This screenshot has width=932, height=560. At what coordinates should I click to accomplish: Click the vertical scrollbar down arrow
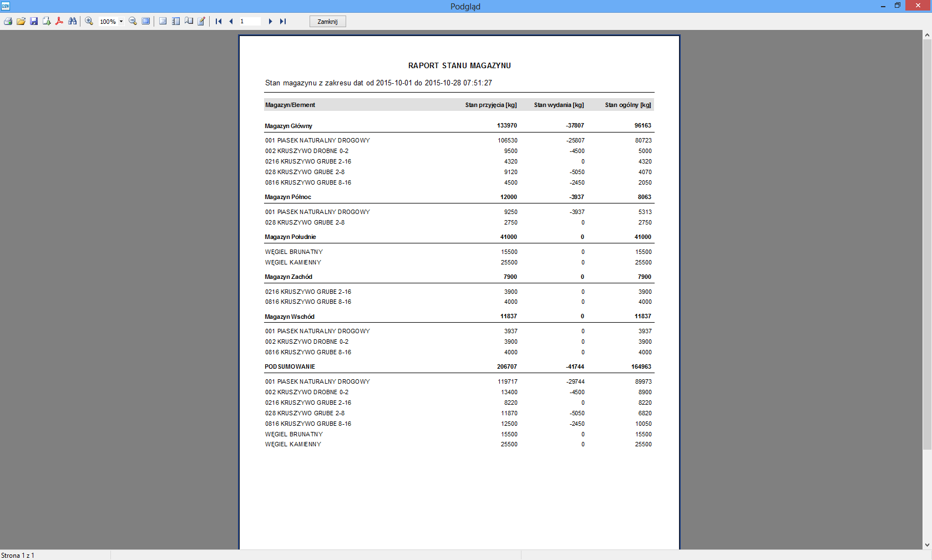tap(927, 545)
